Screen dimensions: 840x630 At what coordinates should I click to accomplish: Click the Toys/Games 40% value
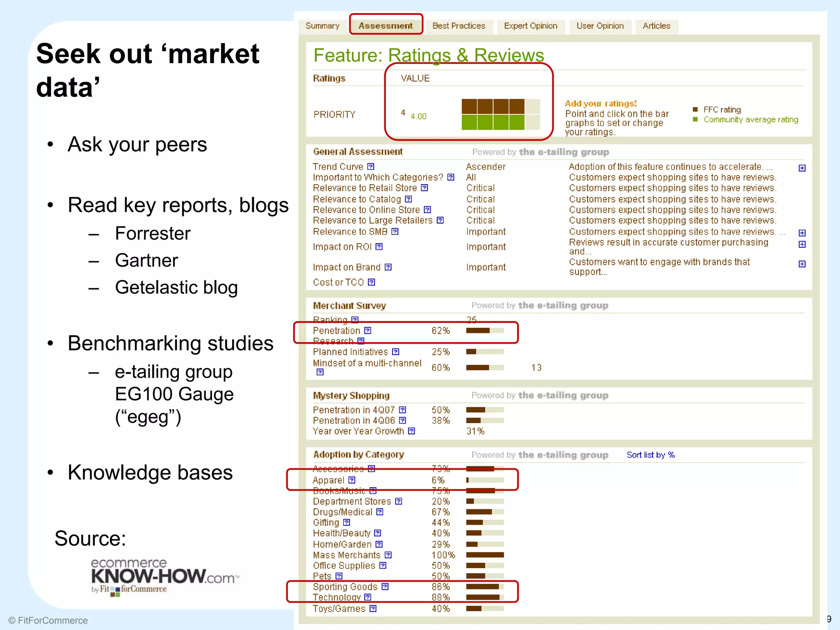pos(441,609)
